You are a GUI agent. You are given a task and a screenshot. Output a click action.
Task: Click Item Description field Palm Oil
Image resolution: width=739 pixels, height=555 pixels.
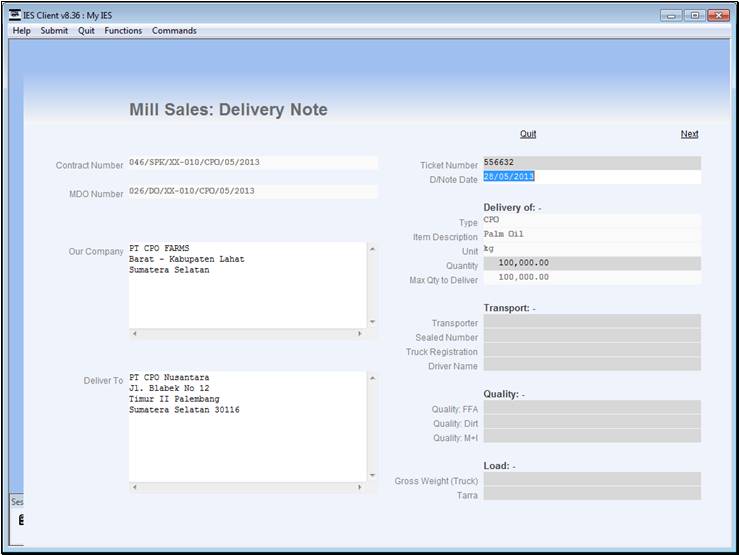(x=592, y=235)
